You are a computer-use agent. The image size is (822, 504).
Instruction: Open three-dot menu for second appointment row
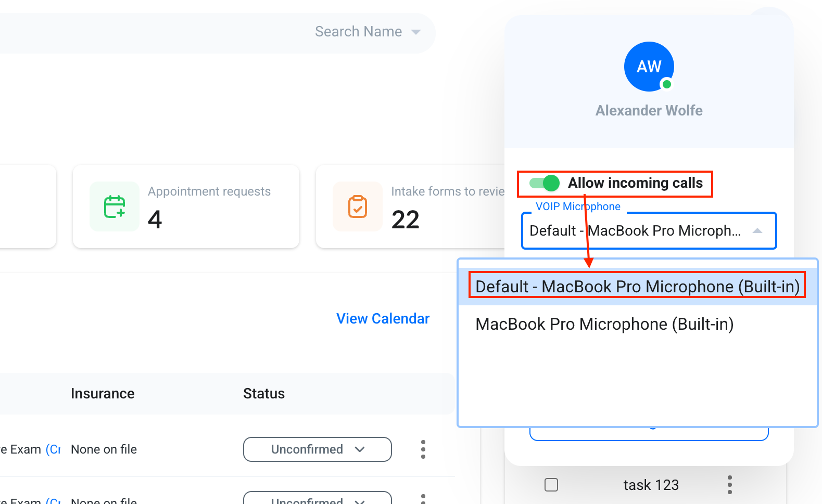click(x=423, y=499)
